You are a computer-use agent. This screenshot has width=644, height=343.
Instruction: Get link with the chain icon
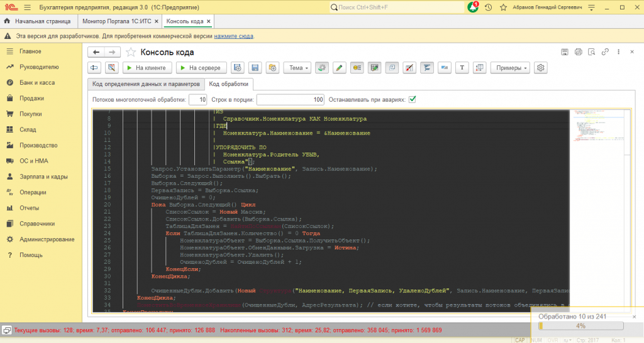click(x=605, y=52)
